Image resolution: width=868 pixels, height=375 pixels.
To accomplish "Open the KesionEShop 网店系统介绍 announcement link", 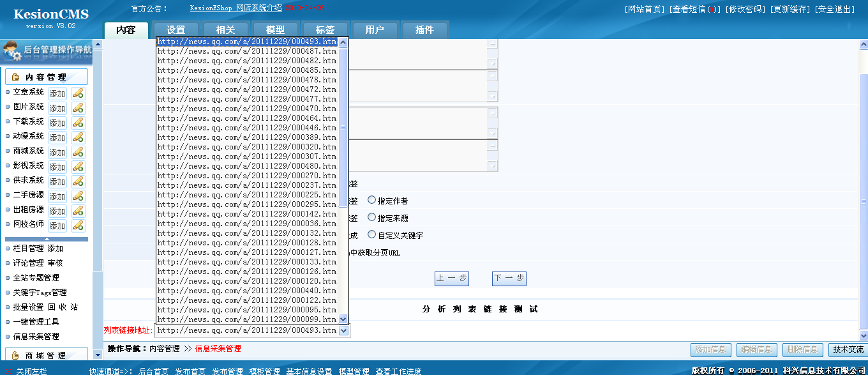I will click(236, 8).
